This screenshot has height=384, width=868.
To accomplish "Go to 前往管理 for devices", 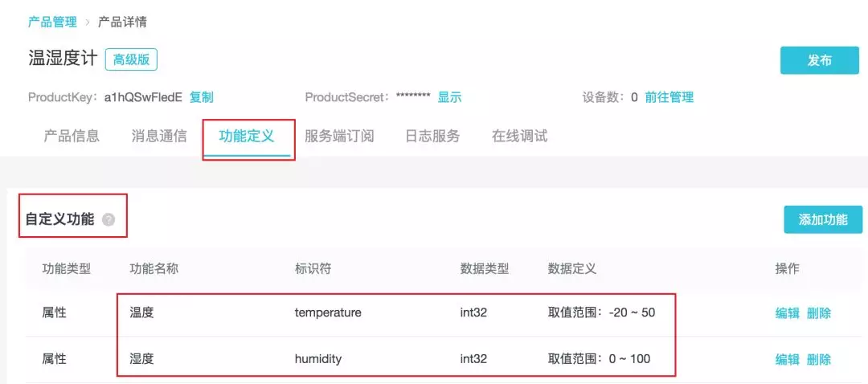I will click(669, 97).
